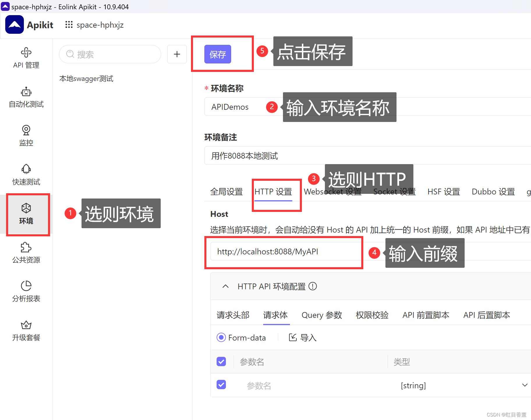
Task: Uncheck the second parameter row checkbox
Action: [x=221, y=384]
